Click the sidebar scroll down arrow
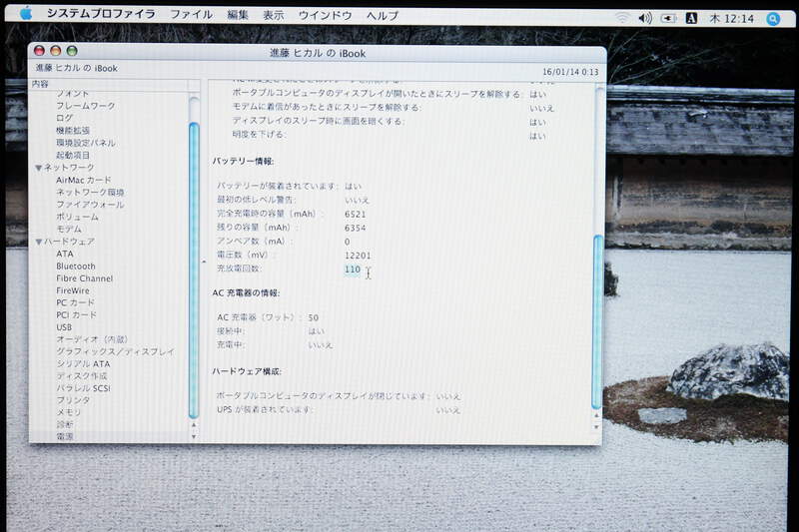 194,436
